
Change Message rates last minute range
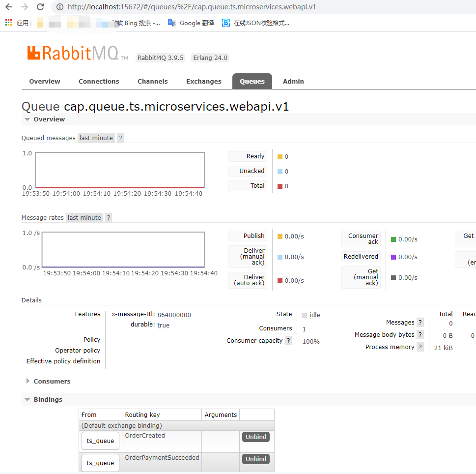84,217
